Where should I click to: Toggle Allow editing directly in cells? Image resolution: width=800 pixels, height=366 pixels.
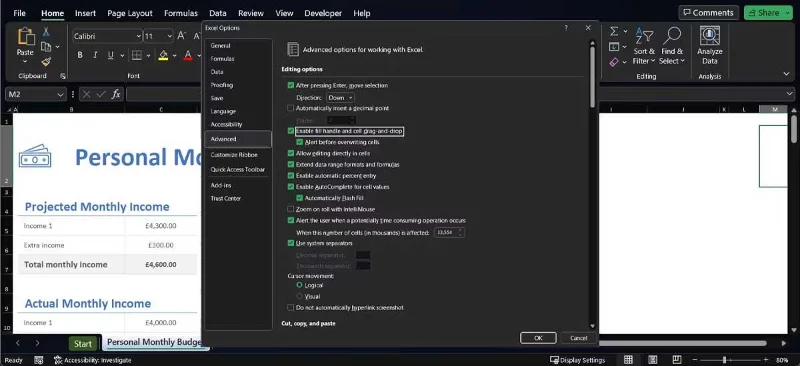[x=291, y=153]
